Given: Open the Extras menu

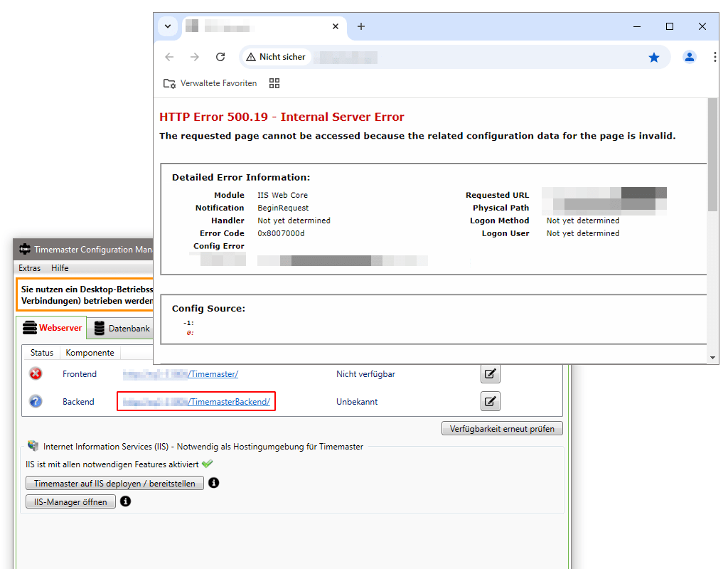Looking at the screenshot, I should tap(29, 268).
